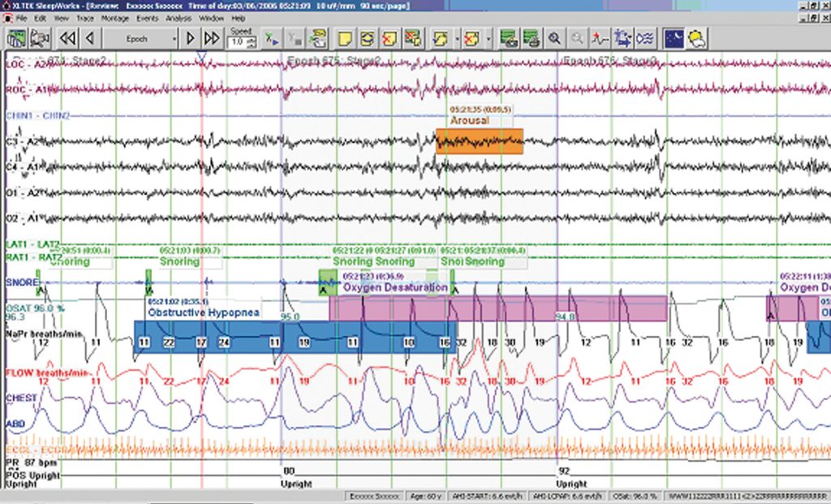Increase playback speed with the spinner
Screen dimensions: 831x504
252,38
